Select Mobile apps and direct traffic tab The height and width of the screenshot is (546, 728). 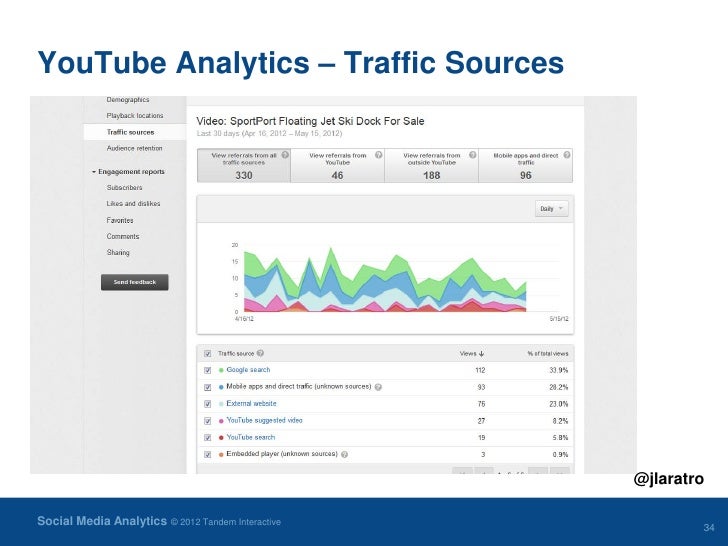click(526, 165)
